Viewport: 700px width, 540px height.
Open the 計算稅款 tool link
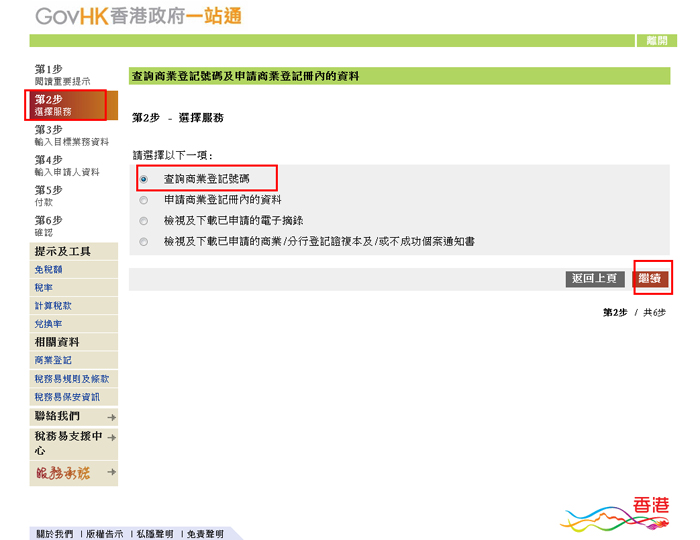pyautogui.click(x=53, y=306)
